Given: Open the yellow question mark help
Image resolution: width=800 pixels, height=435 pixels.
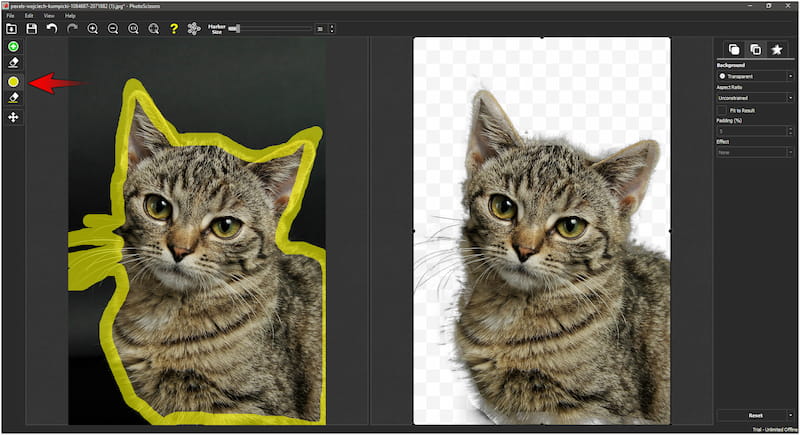Looking at the screenshot, I should (174, 29).
